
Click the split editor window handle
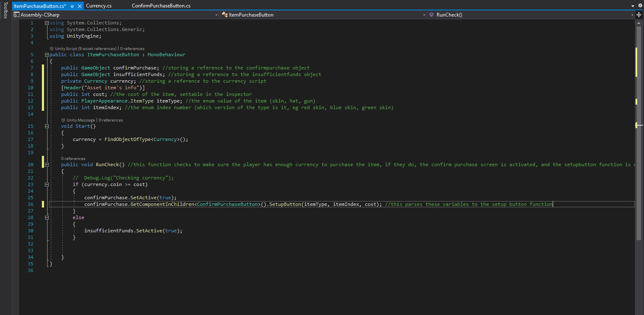coord(639,14)
